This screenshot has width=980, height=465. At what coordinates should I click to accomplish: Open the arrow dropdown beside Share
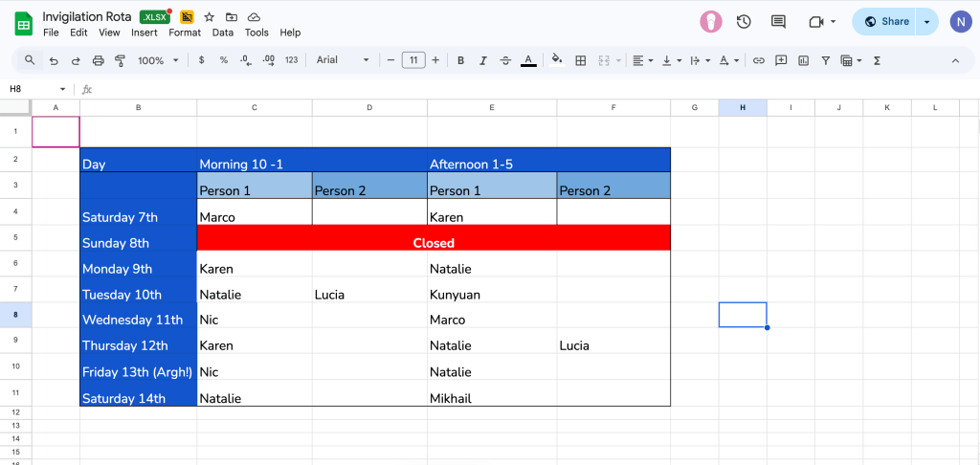[926, 22]
